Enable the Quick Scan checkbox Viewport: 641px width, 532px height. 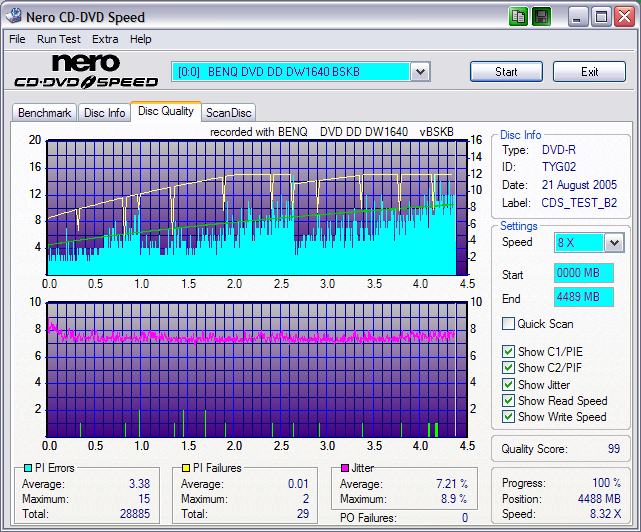509,324
